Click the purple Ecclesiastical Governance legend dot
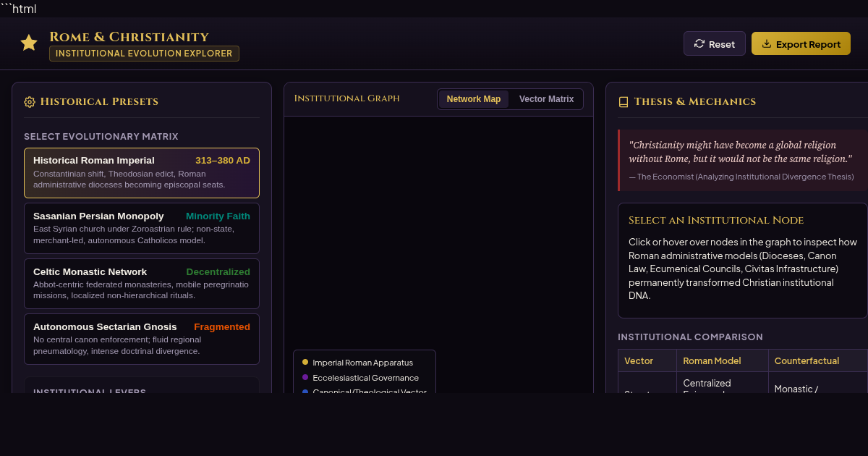The height and width of the screenshot is (456, 868). (305, 377)
